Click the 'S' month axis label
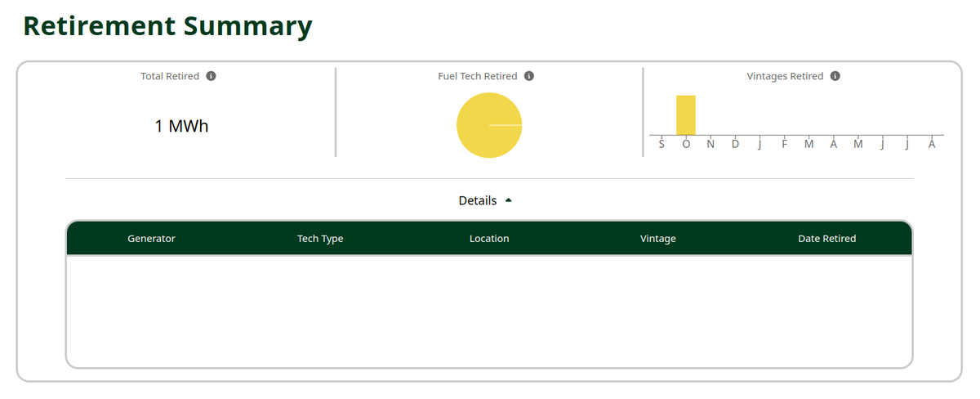This screenshot has height=399, width=980. (x=661, y=144)
